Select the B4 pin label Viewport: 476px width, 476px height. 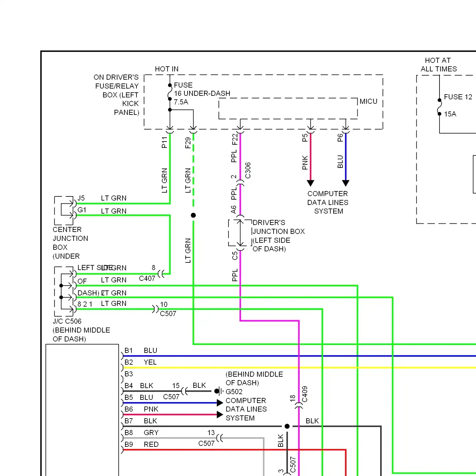[129, 386]
